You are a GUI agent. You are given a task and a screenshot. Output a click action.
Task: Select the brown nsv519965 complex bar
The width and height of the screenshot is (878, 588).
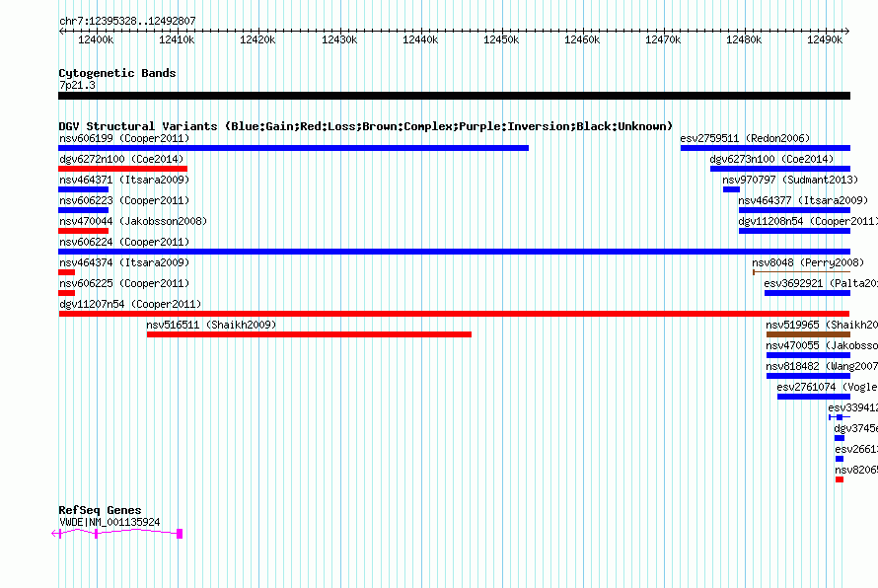(808, 334)
